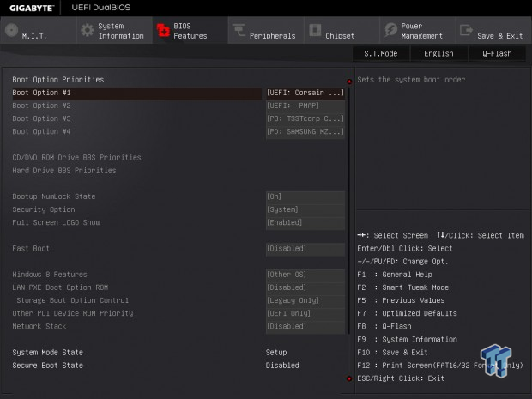This screenshot has height=399, width=532.
Task: Click the Power Management icon
Action: pyautogui.click(x=390, y=30)
